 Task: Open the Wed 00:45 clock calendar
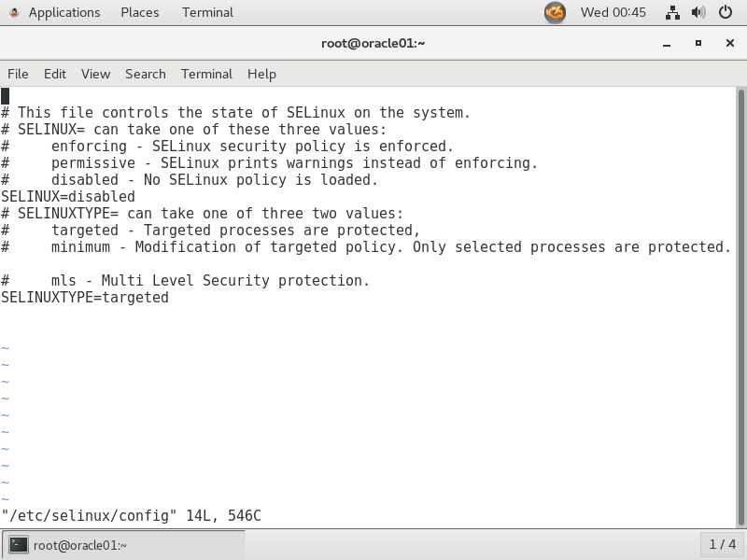pos(613,12)
